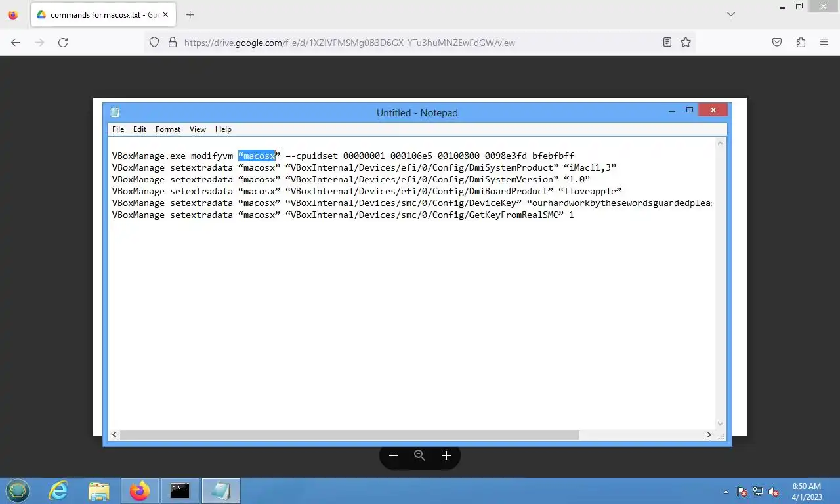Image resolution: width=840 pixels, height=504 pixels.
Task: Open Notepad View menu
Action: tap(198, 129)
